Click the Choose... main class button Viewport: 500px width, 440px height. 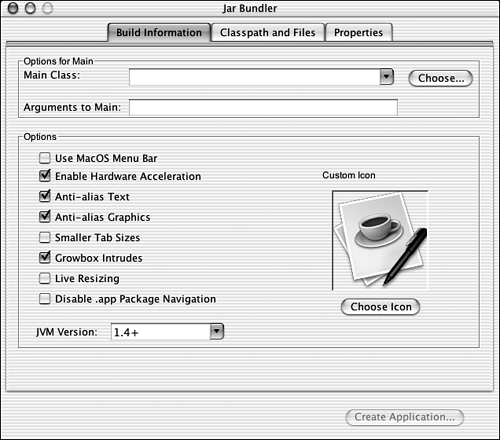click(x=440, y=78)
